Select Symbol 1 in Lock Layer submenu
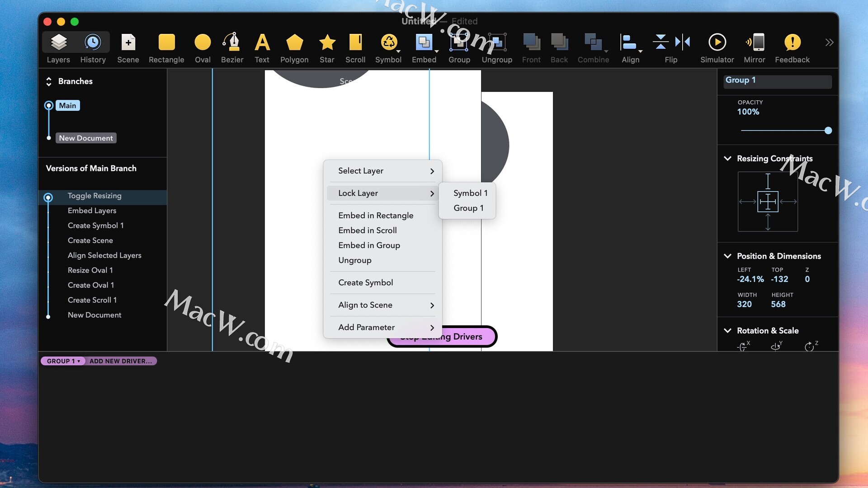 (470, 193)
